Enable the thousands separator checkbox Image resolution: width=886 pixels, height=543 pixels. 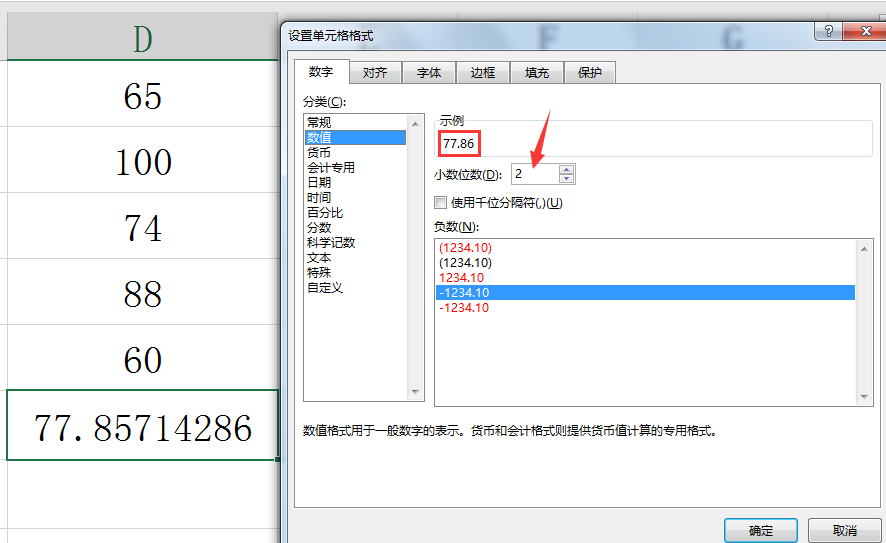click(x=441, y=202)
